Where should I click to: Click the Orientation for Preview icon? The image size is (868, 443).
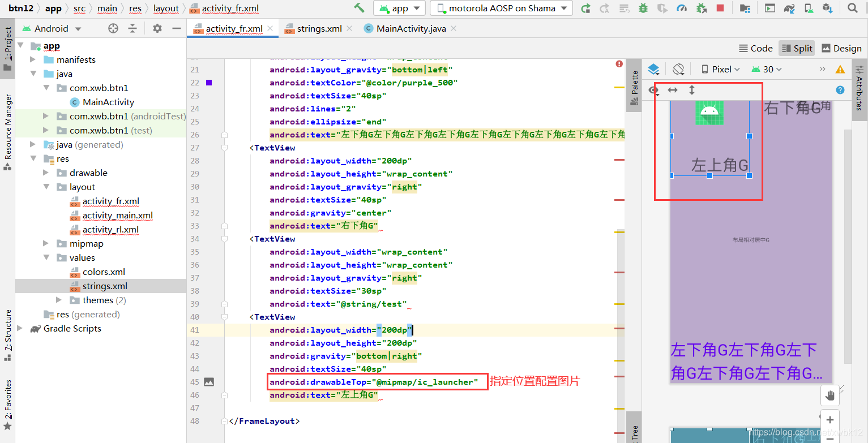pyautogui.click(x=678, y=69)
